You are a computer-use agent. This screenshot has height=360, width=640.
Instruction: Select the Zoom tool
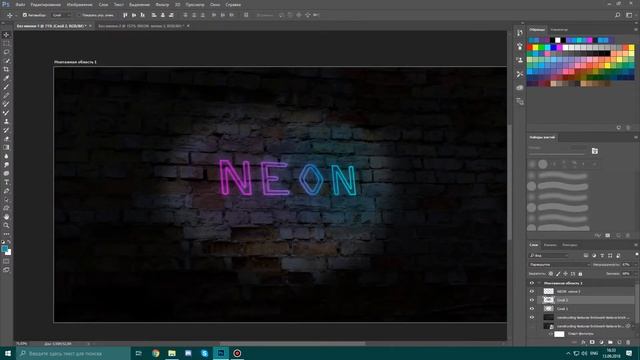click(x=6, y=225)
